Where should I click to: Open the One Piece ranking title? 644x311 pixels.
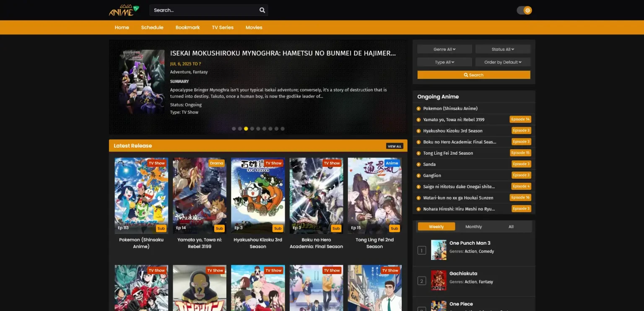click(461, 304)
